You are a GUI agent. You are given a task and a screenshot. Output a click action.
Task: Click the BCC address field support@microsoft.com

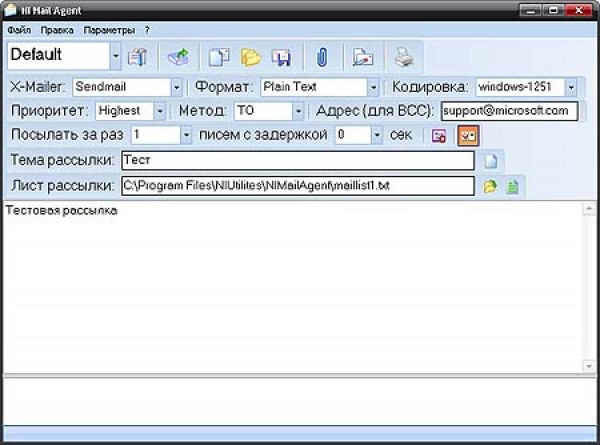(509, 111)
